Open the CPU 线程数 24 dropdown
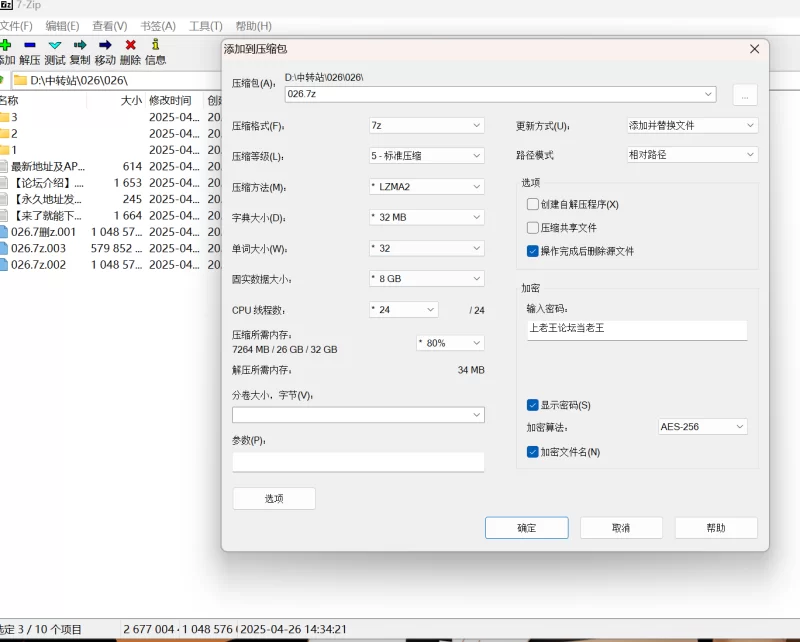Image resolution: width=800 pixels, height=642 pixels. click(404, 310)
